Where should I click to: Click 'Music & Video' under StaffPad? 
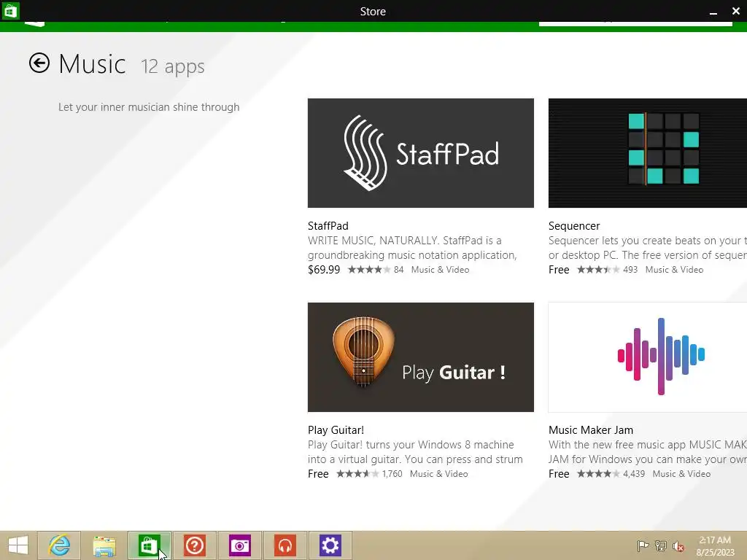click(440, 270)
